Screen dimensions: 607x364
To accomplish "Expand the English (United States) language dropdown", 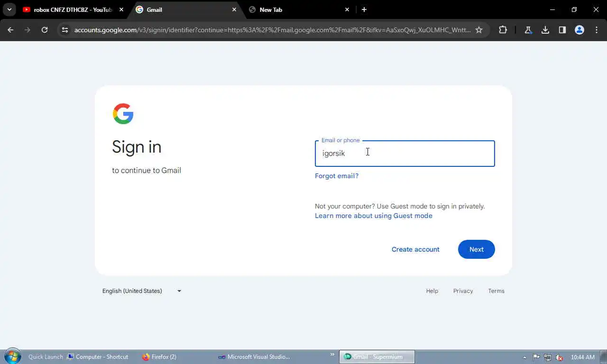I will (x=142, y=291).
